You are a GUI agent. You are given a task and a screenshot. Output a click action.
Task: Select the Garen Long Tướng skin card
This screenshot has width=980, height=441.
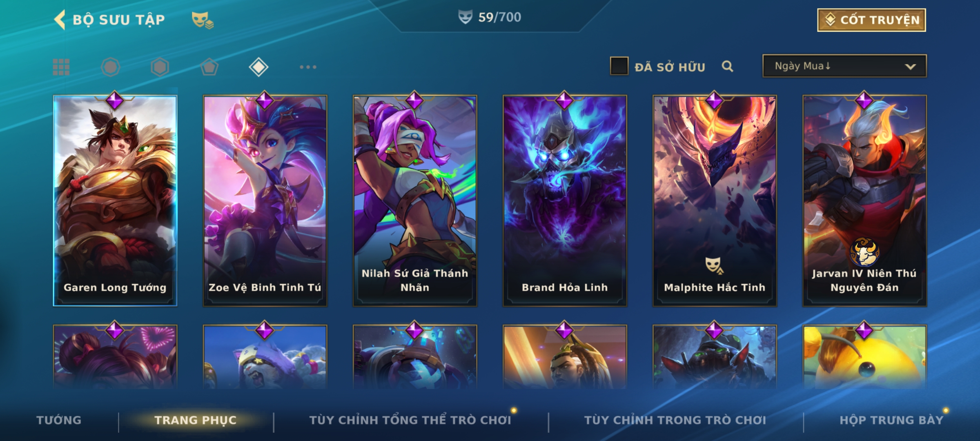[x=115, y=200]
